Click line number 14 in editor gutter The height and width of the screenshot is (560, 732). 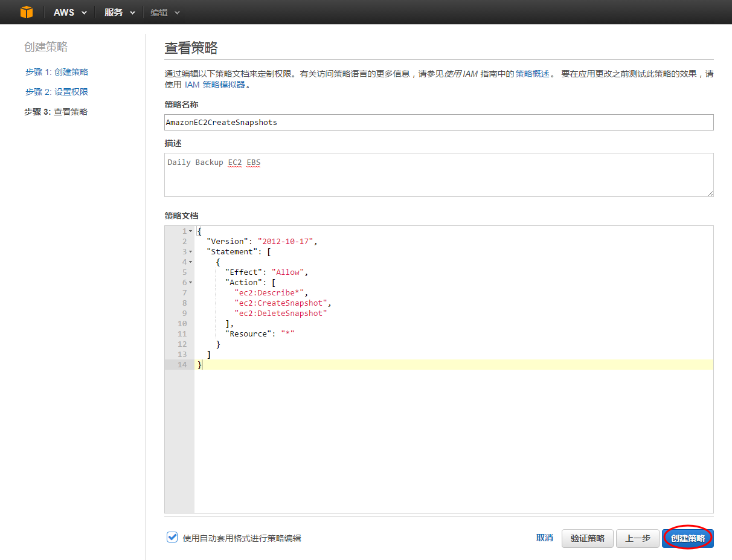click(182, 365)
